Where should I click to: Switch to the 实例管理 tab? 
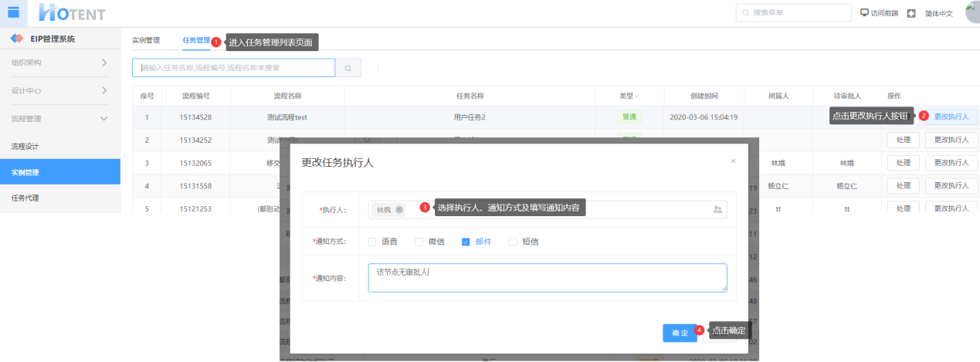tap(145, 40)
